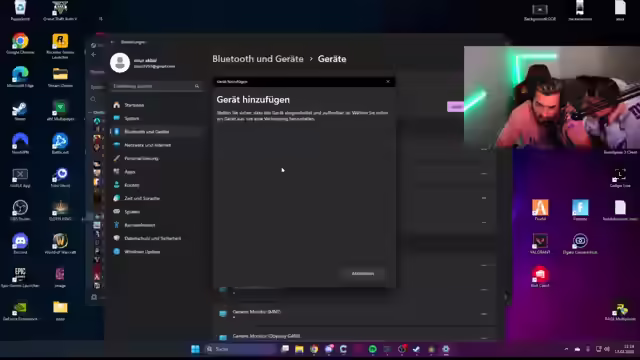
Task: Open the Fortnite desktop shortcut
Action: (580, 210)
